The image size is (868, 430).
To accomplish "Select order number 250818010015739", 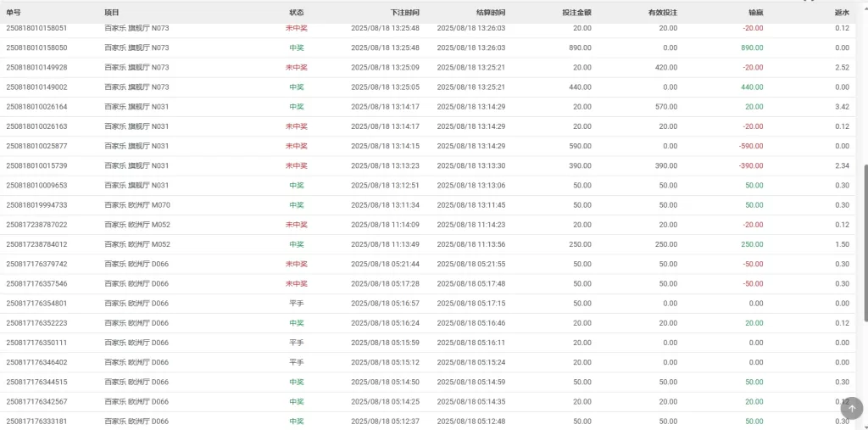I will pos(37,165).
